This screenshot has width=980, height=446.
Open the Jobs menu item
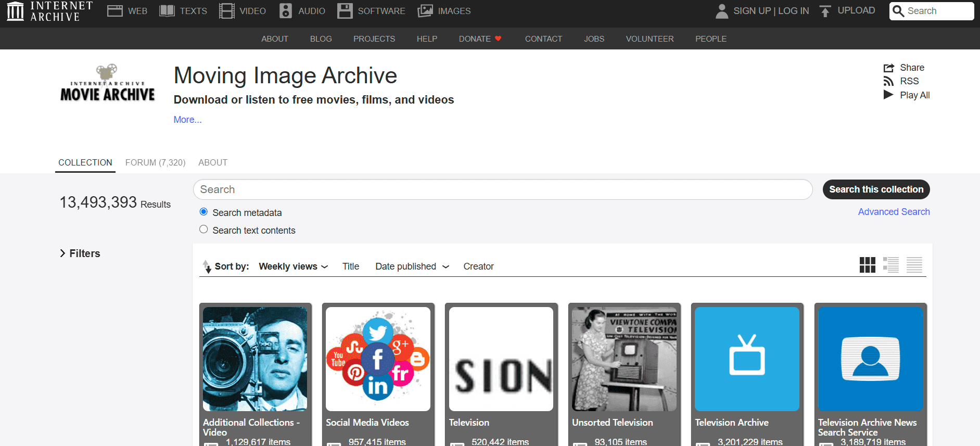pyautogui.click(x=594, y=39)
